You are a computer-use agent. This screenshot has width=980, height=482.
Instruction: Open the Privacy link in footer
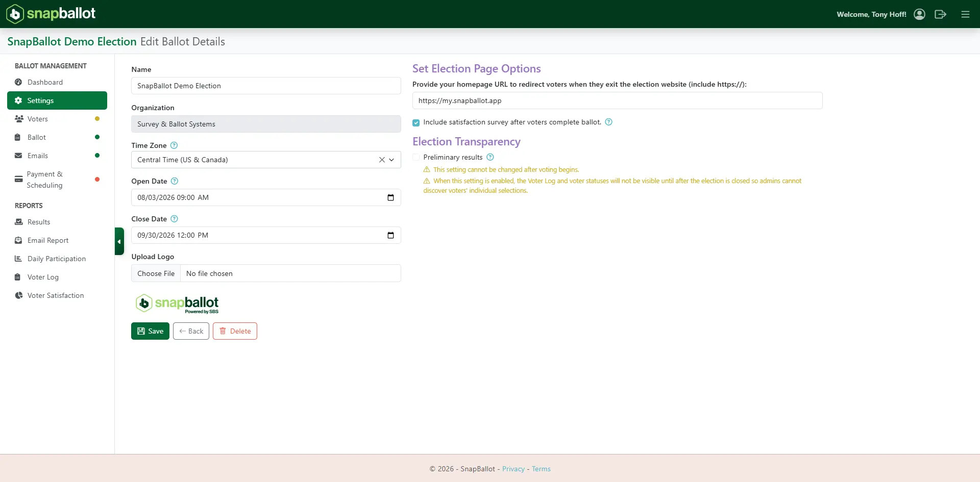coord(513,469)
